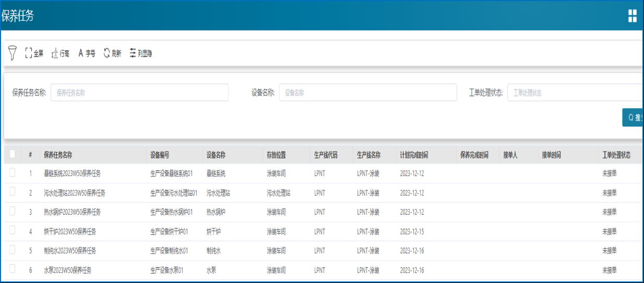Click the filter funnel icon
The width and height of the screenshot is (644, 283).
(x=13, y=53)
